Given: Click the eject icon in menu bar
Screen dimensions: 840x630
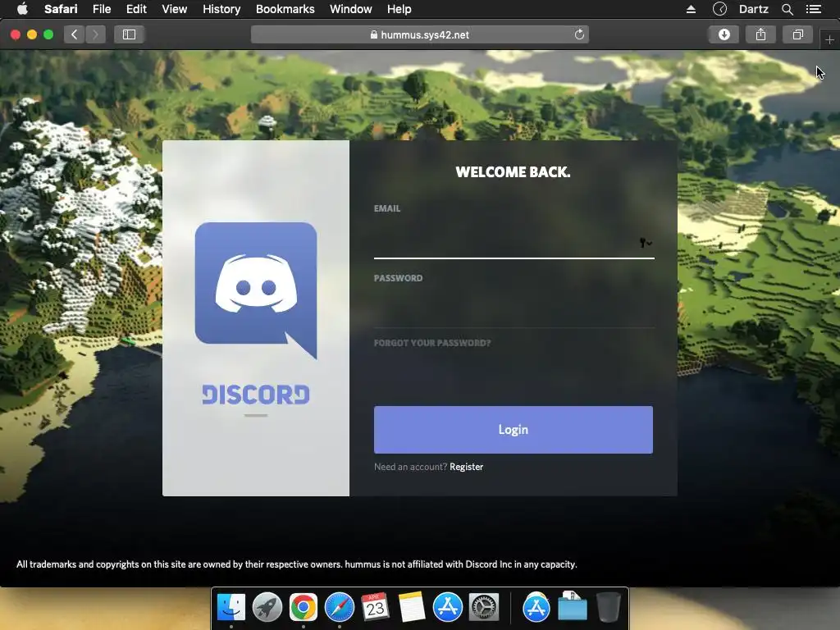Looking at the screenshot, I should click(x=691, y=9).
